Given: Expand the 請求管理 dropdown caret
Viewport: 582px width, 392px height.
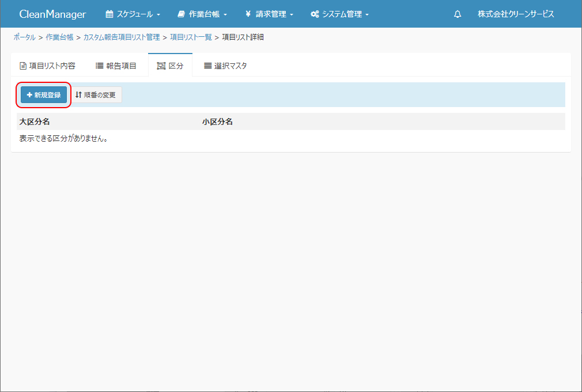Looking at the screenshot, I should (x=292, y=15).
